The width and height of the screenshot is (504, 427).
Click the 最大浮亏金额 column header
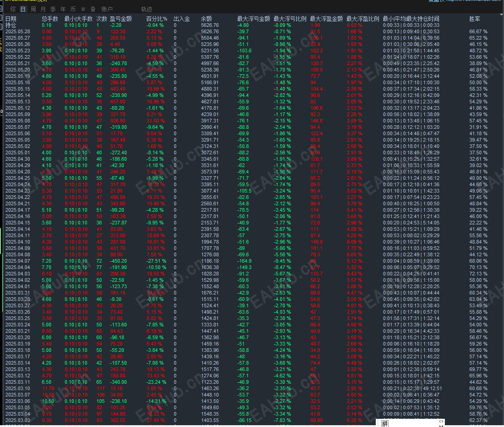click(254, 19)
